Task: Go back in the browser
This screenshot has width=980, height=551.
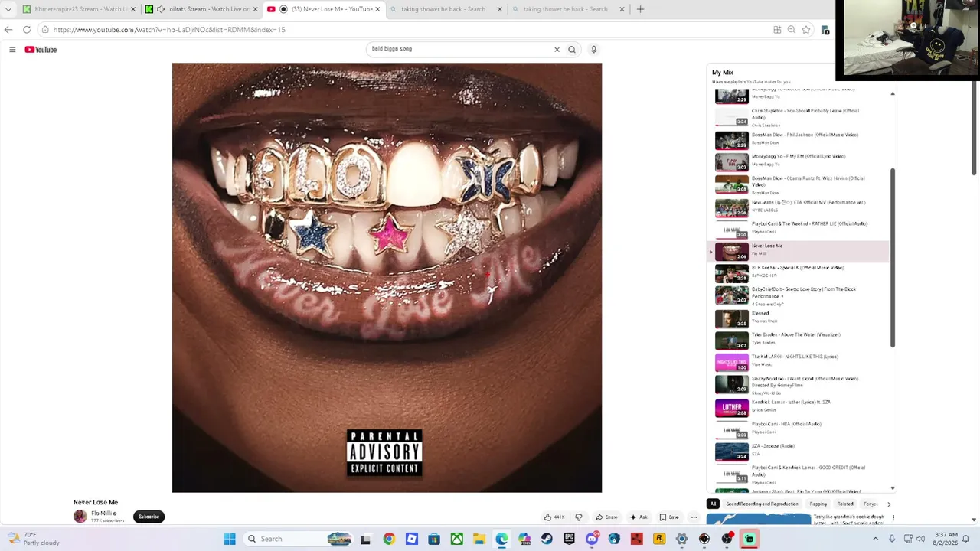Action: pos(8,30)
